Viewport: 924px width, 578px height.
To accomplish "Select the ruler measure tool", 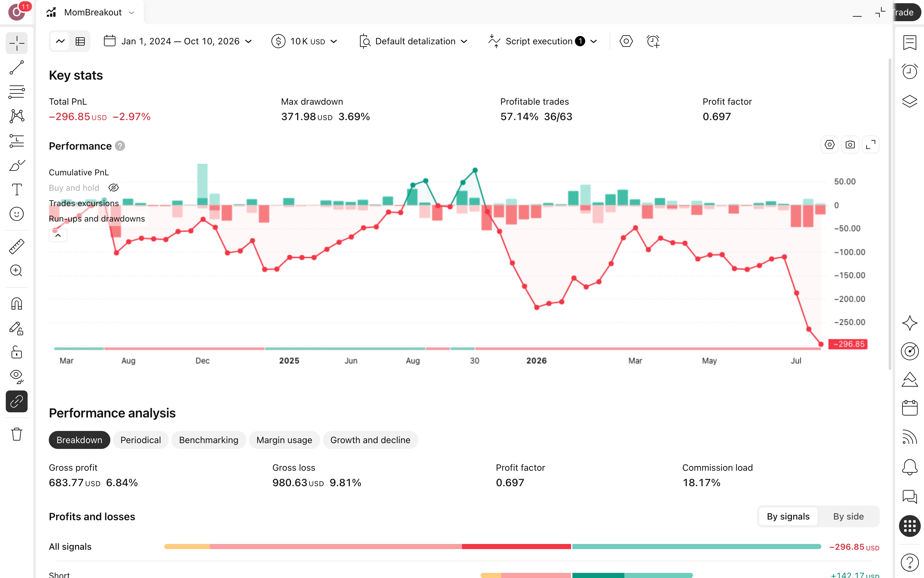I will [x=17, y=247].
